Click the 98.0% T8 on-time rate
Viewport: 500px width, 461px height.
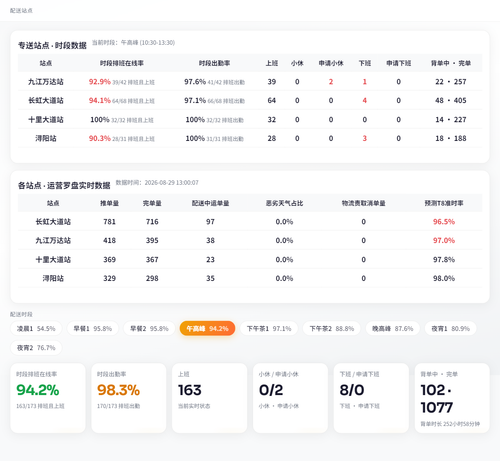pyautogui.click(x=444, y=278)
